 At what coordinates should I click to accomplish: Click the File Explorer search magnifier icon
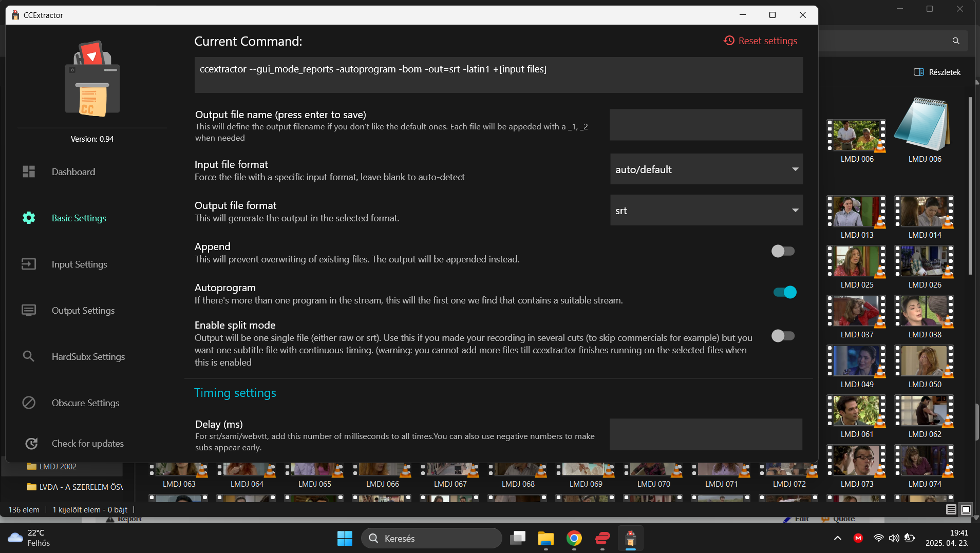coord(956,41)
